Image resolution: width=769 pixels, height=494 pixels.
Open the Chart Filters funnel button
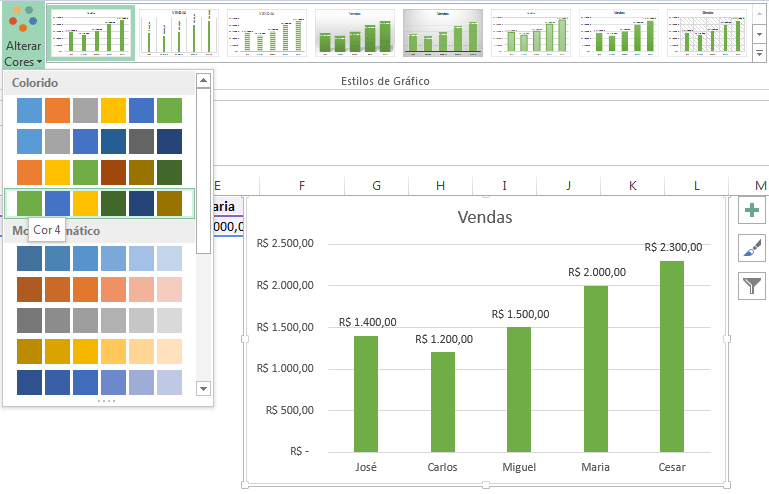click(752, 287)
